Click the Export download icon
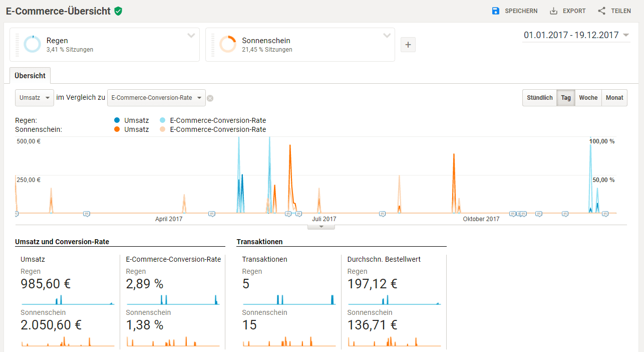 553,11
